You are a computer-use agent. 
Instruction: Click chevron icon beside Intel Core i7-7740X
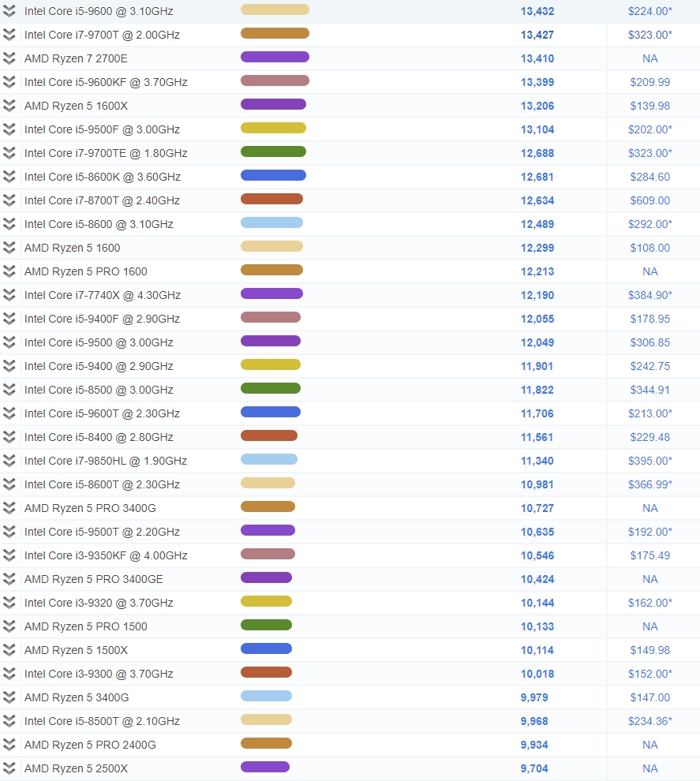click(9, 295)
